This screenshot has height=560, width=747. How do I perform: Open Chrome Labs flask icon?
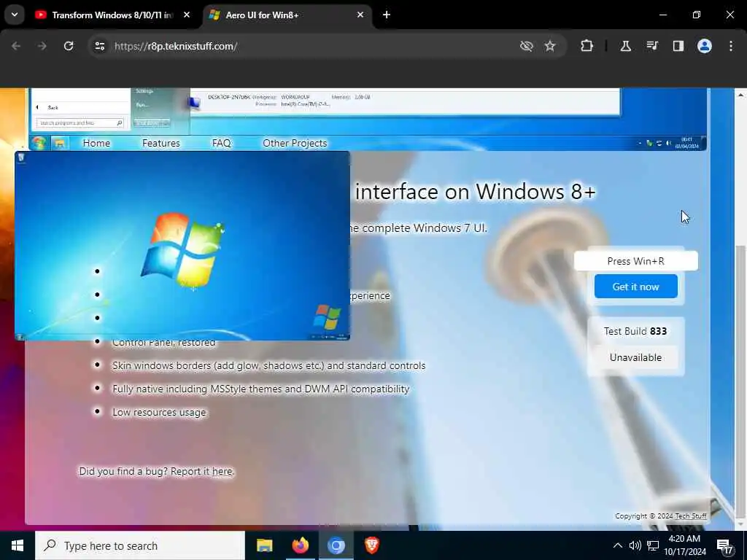click(x=625, y=46)
